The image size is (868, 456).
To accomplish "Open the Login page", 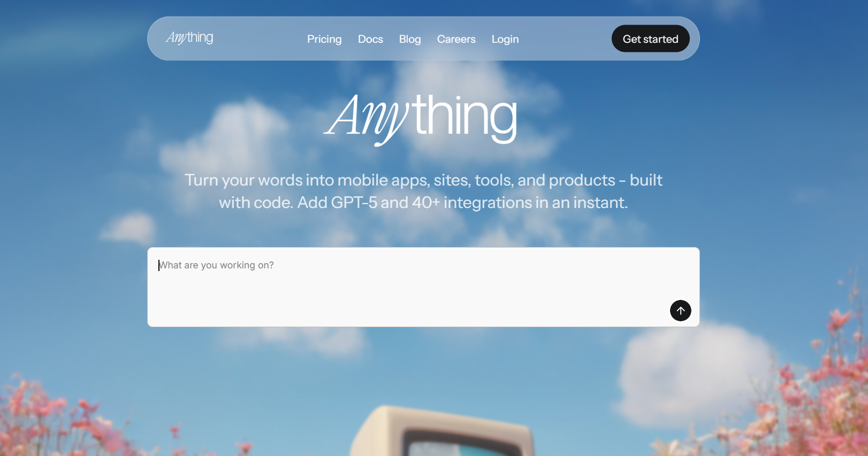I will tap(505, 39).
